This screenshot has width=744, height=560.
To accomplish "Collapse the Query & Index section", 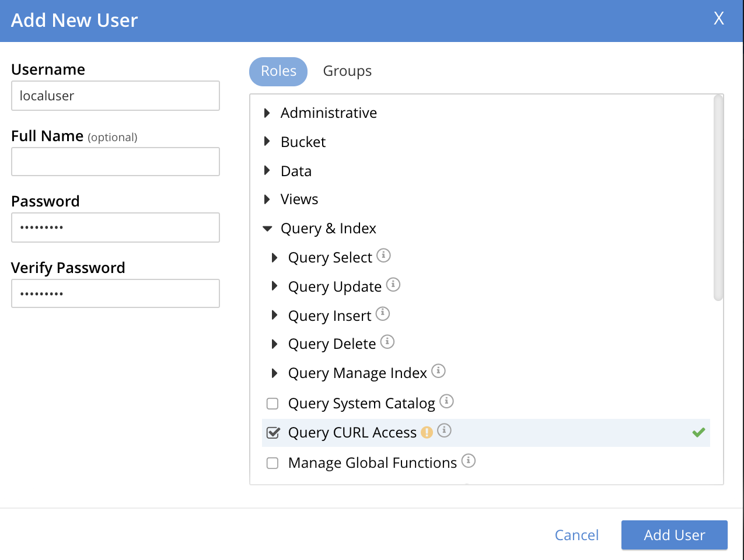I will (x=267, y=229).
